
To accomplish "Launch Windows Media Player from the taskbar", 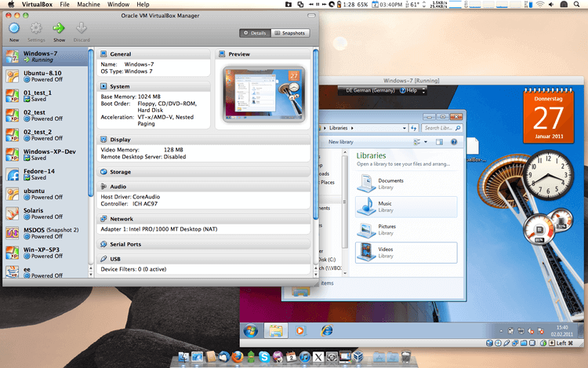I will pyautogui.click(x=300, y=330).
